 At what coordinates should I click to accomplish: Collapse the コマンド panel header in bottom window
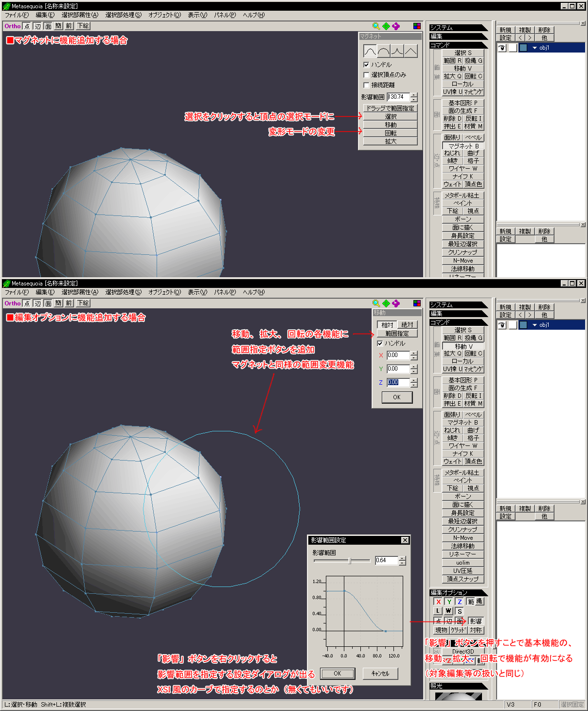coord(458,322)
